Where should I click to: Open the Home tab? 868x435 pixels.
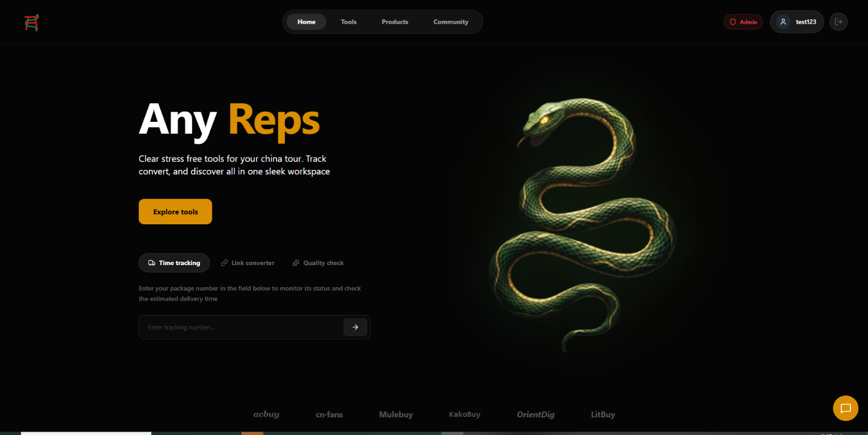[x=307, y=22]
